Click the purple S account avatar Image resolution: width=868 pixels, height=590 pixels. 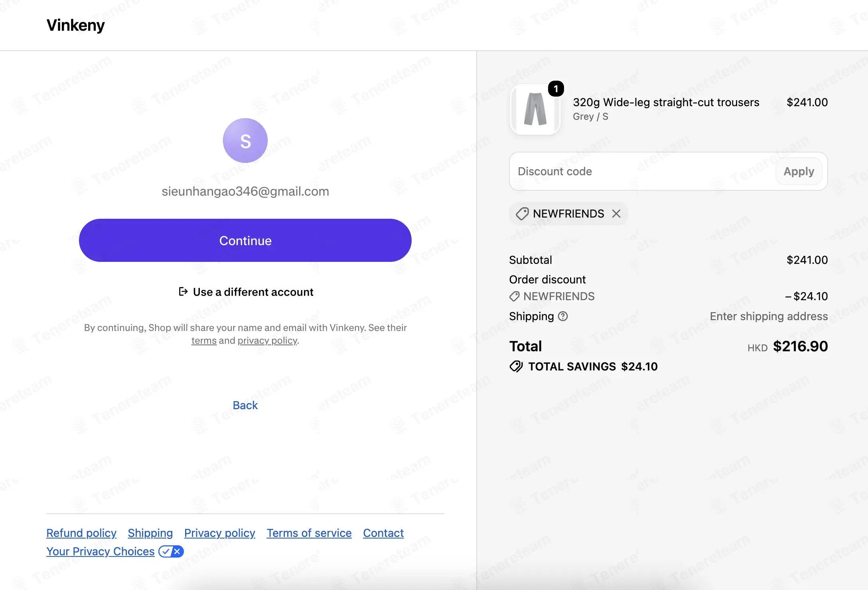click(245, 141)
